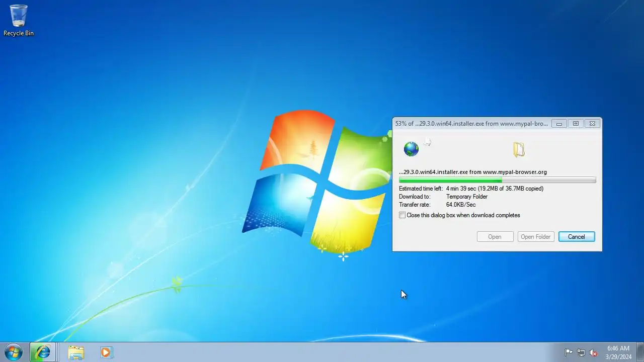Open the network status tray icon

(x=581, y=352)
